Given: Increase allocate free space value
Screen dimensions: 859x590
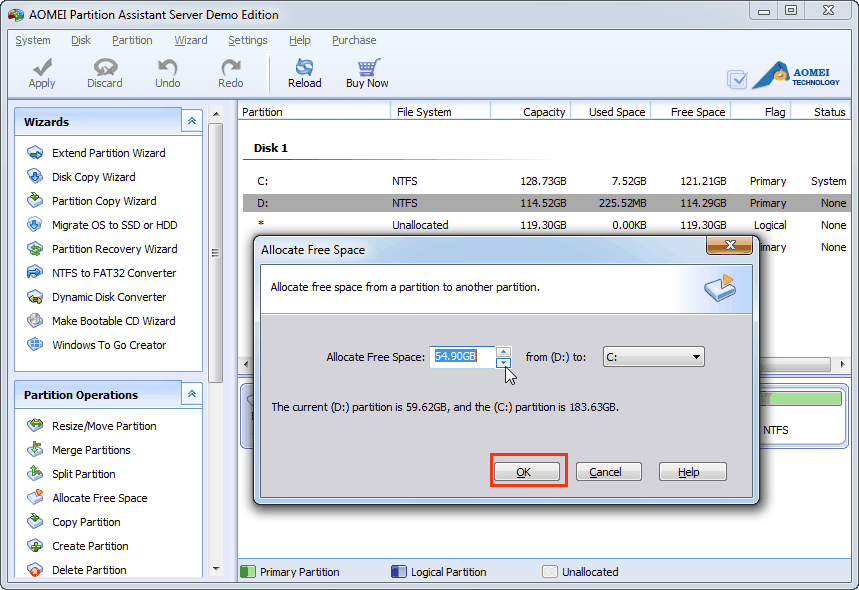Looking at the screenshot, I should pos(503,352).
